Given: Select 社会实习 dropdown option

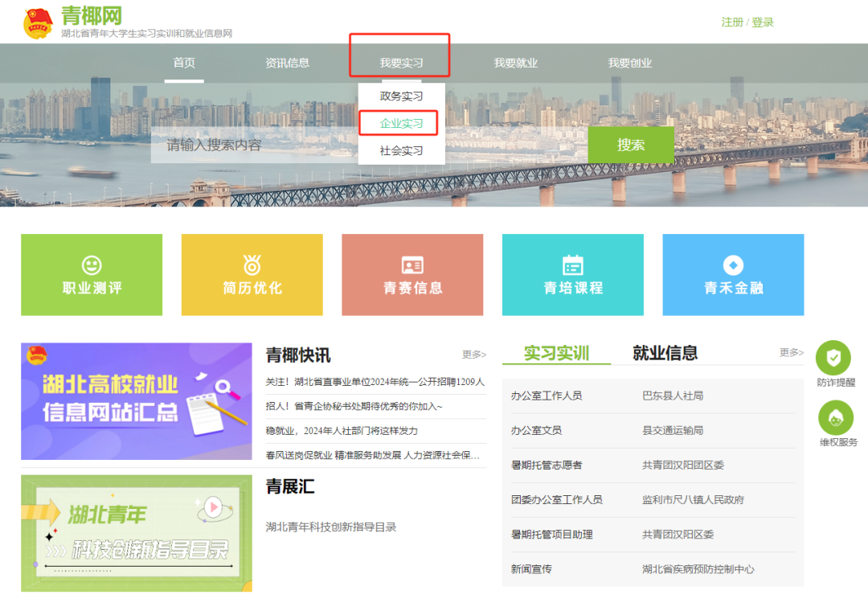Looking at the screenshot, I should 401,150.
